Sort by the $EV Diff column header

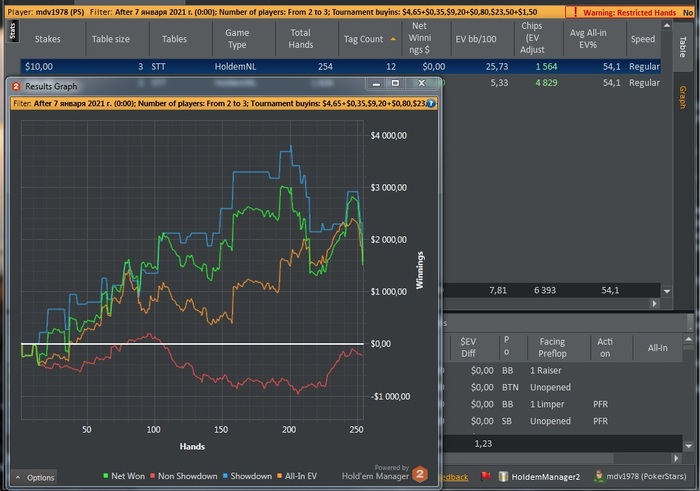tap(468, 347)
